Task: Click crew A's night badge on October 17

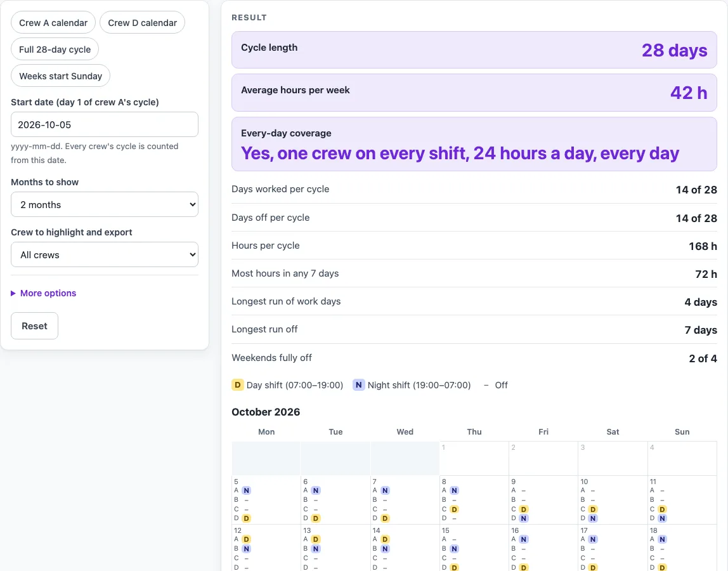Action: (593, 539)
